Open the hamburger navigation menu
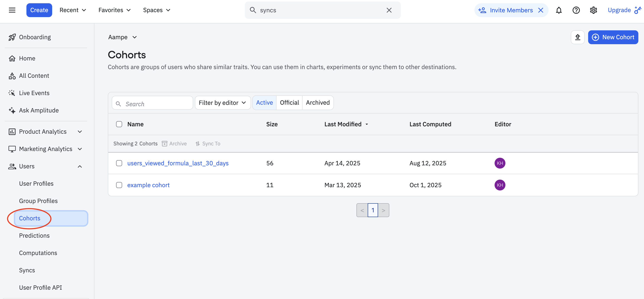This screenshot has height=299, width=644. 12,10
